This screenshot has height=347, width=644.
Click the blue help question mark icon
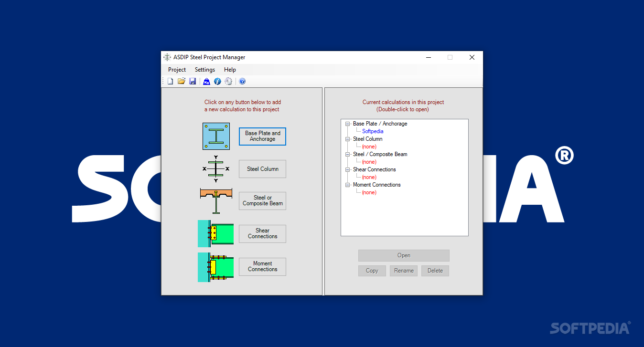[242, 82]
